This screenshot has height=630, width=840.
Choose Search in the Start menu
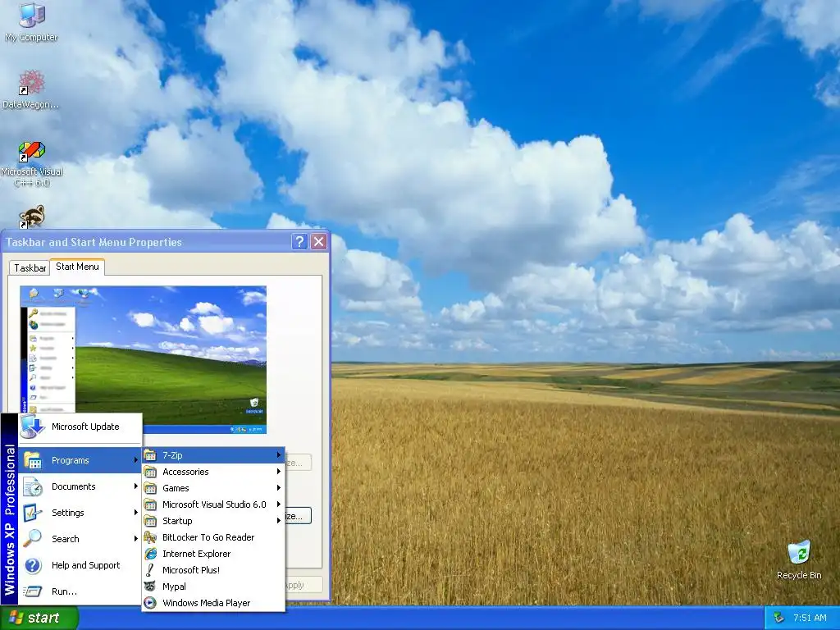click(x=80, y=538)
